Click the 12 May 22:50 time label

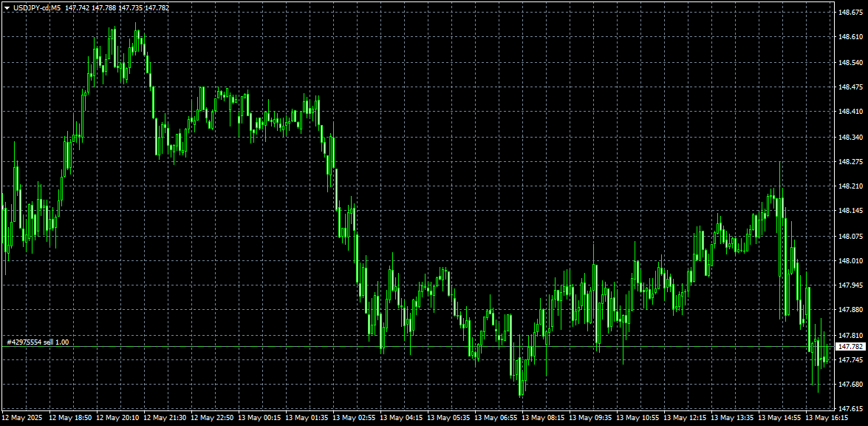click(x=211, y=417)
